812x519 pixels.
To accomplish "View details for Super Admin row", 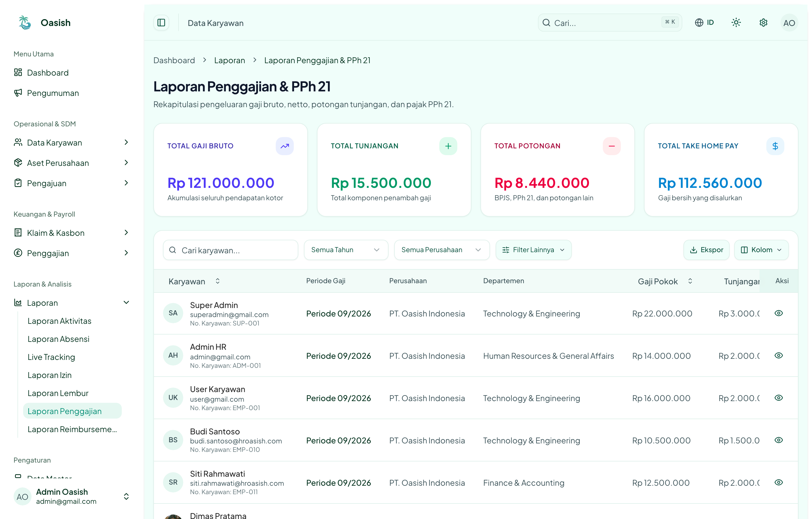I will (779, 313).
